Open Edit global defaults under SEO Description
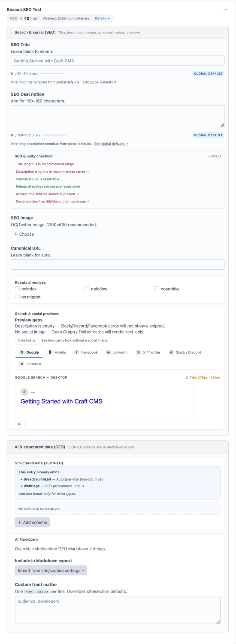Screen dimensions: 236x644 coord(111,144)
